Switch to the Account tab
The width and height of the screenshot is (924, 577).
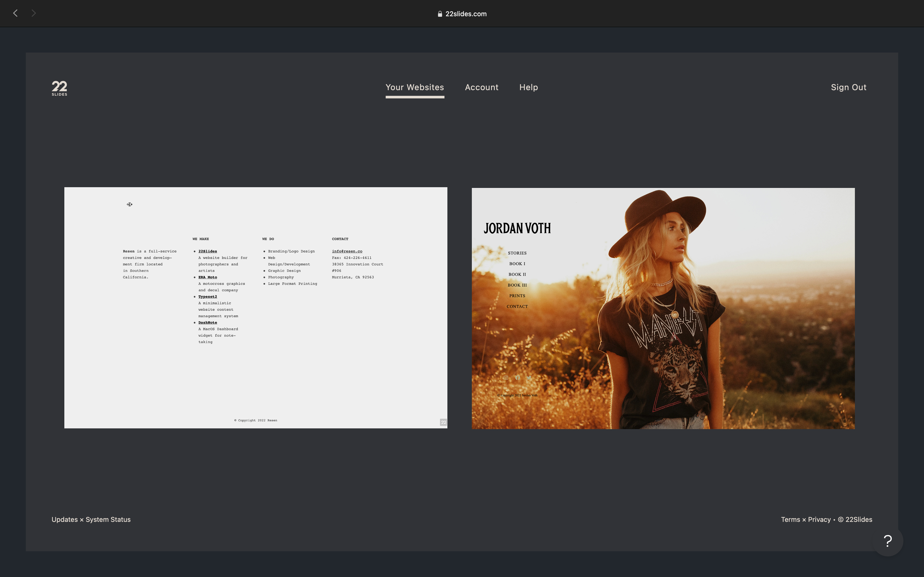[482, 87]
